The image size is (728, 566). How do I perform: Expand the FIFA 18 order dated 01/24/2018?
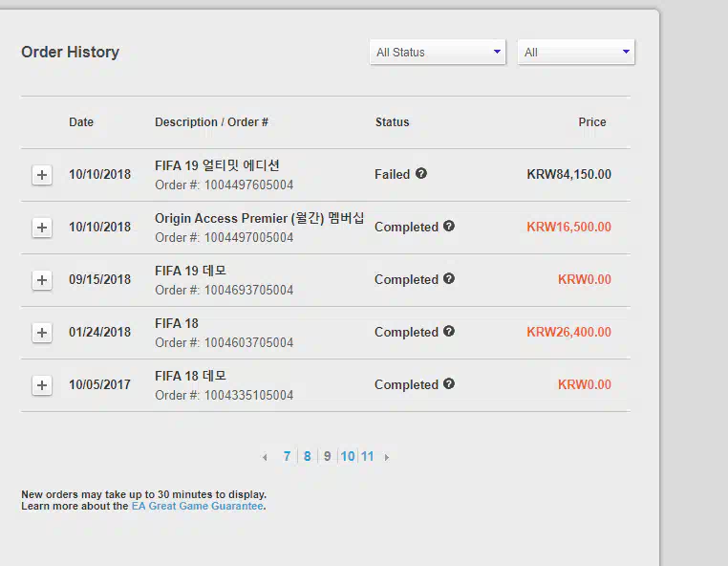click(x=42, y=333)
